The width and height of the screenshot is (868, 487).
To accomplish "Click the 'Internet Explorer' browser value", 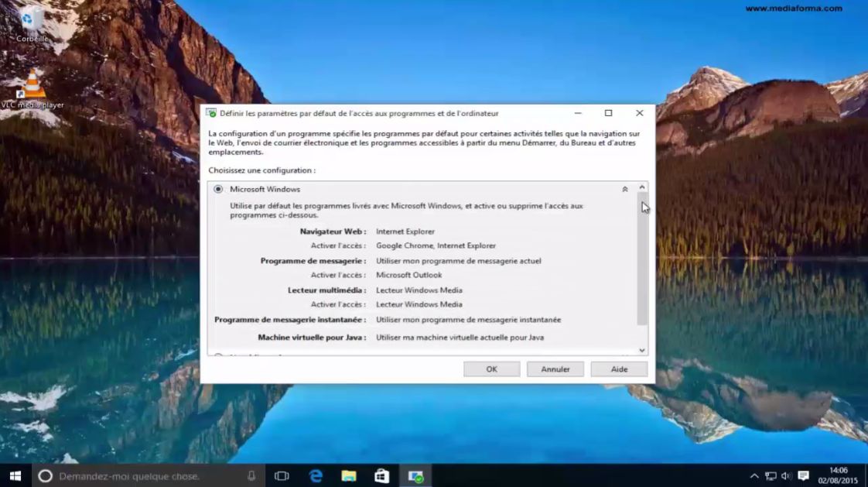I will [x=405, y=231].
